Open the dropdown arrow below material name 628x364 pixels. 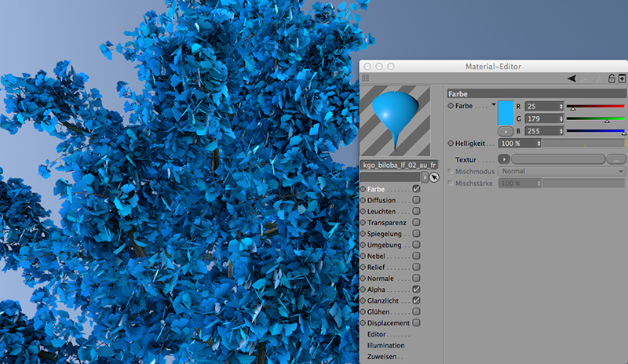coord(425,178)
